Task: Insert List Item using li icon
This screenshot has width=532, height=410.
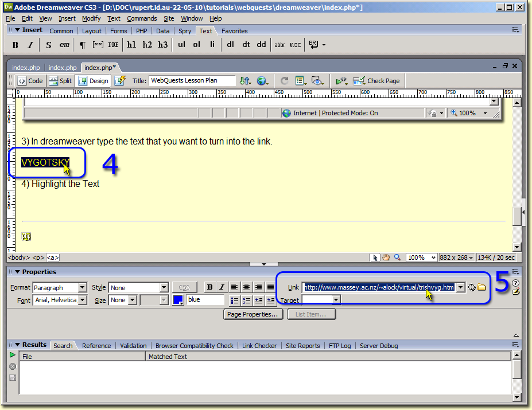Action: point(212,44)
